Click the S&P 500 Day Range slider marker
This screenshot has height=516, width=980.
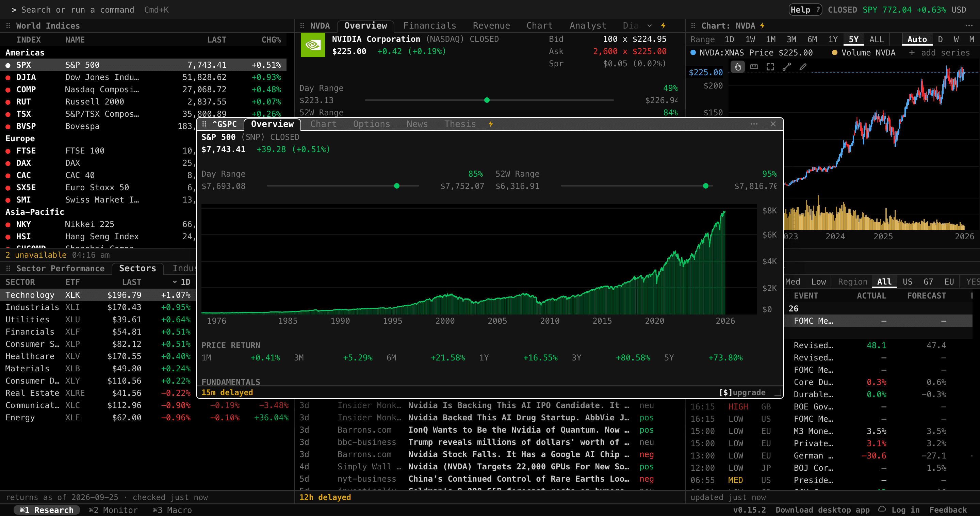click(397, 186)
